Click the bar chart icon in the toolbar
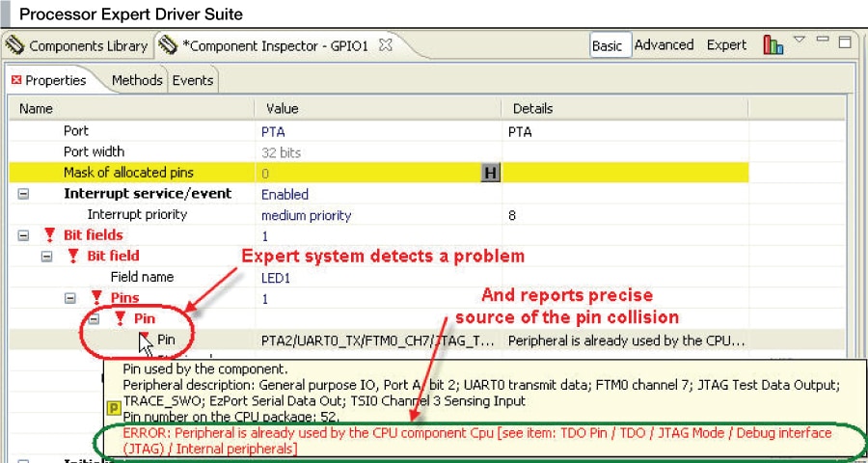This screenshot has height=463, width=868. coord(773,45)
